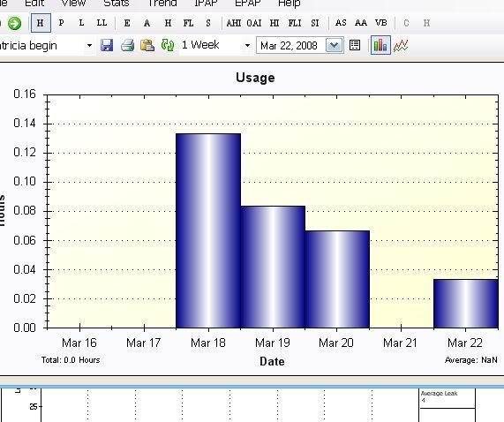Click the Mar 19 usage bar
Viewport: 504px width, 422px height.
point(273,268)
